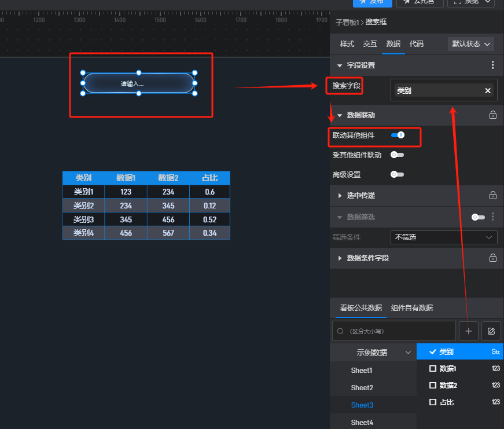
Task: Check the 数据2 field checkbox
Action: coord(433,385)
